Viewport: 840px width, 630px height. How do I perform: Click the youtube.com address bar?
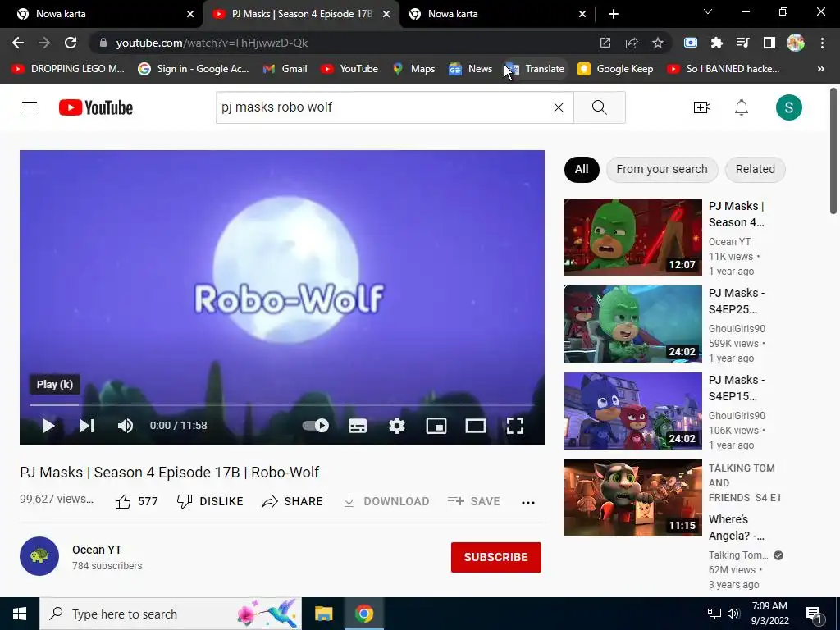(343, 43)
